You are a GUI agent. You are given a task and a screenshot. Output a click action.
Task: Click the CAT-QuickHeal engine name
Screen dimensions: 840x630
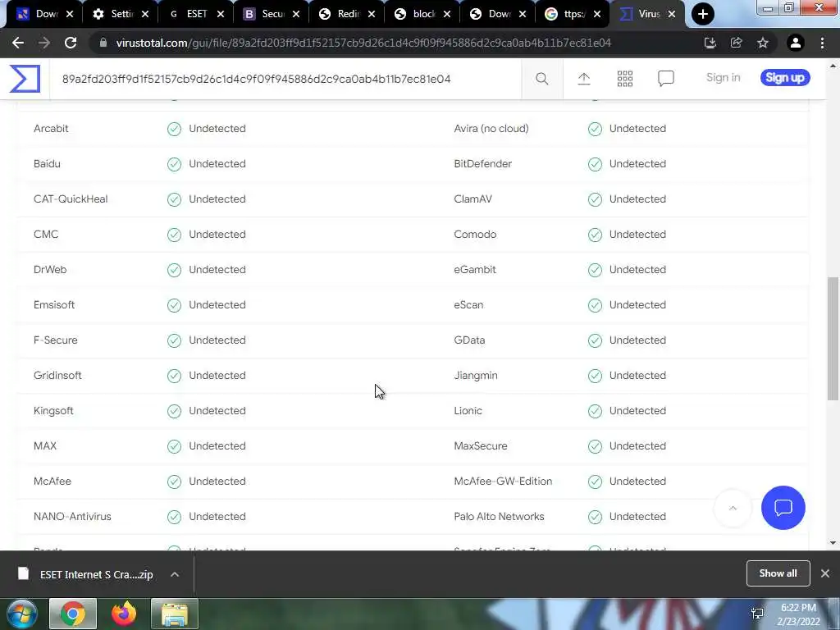(71, 199)
